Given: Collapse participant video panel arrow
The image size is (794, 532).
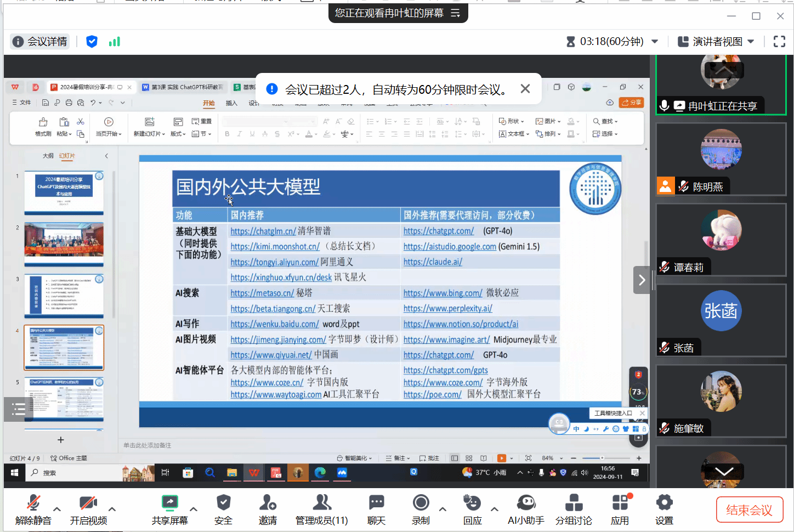Looking at the screenshot, I should (642, 280).
